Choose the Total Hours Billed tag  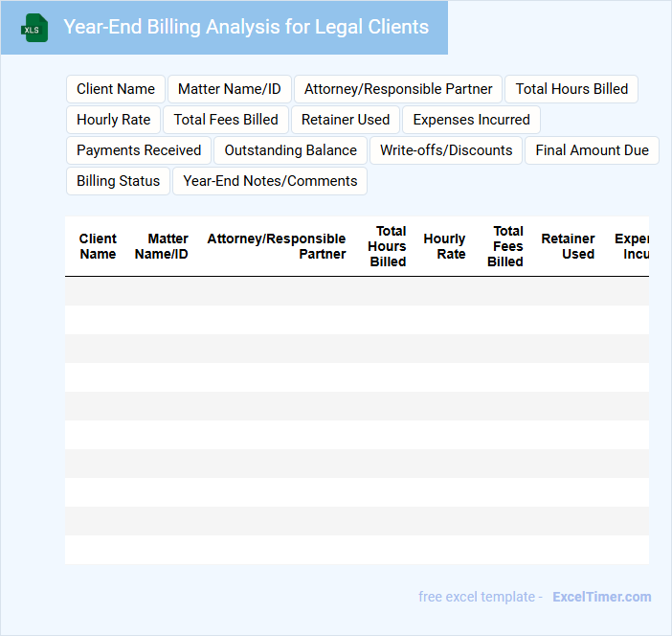click(x=571, y=89)
